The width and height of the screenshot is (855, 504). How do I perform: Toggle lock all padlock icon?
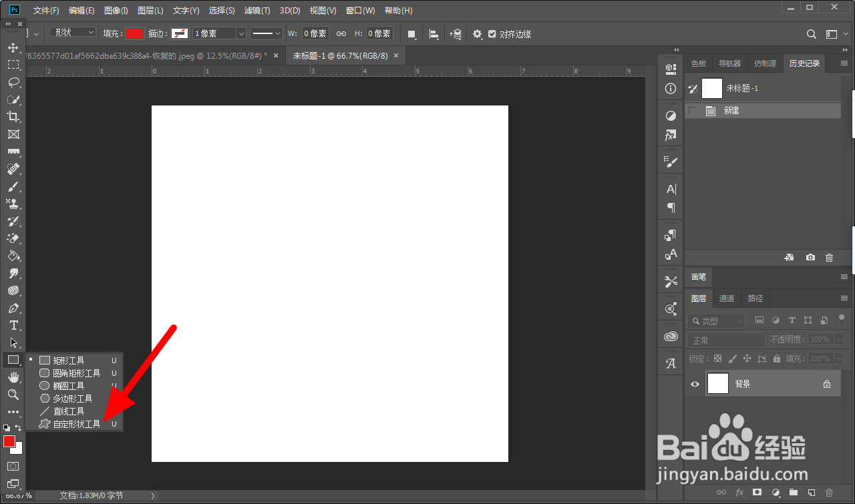pos(777,358)
